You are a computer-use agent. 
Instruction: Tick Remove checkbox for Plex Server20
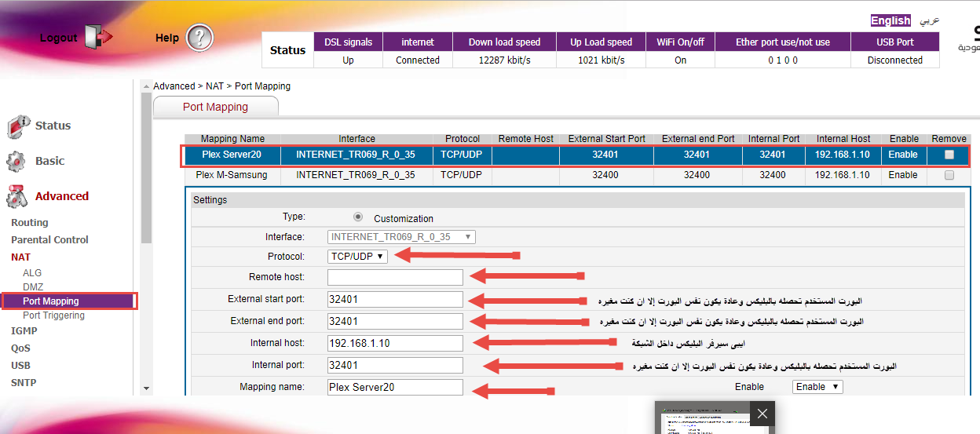coord(949,155)
